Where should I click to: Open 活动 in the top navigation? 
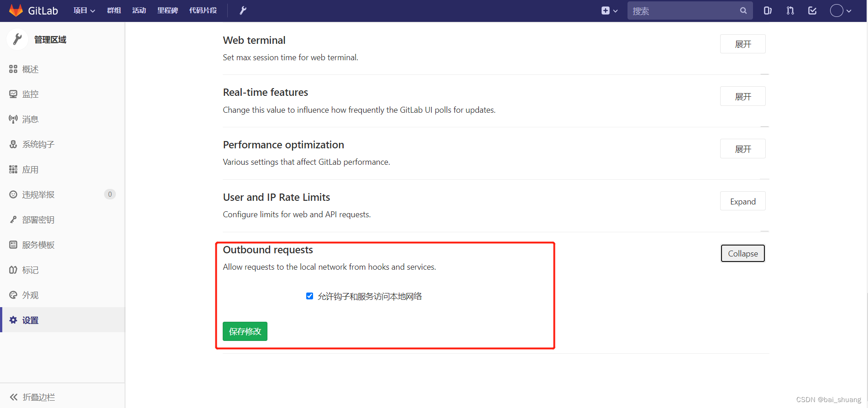139,10
